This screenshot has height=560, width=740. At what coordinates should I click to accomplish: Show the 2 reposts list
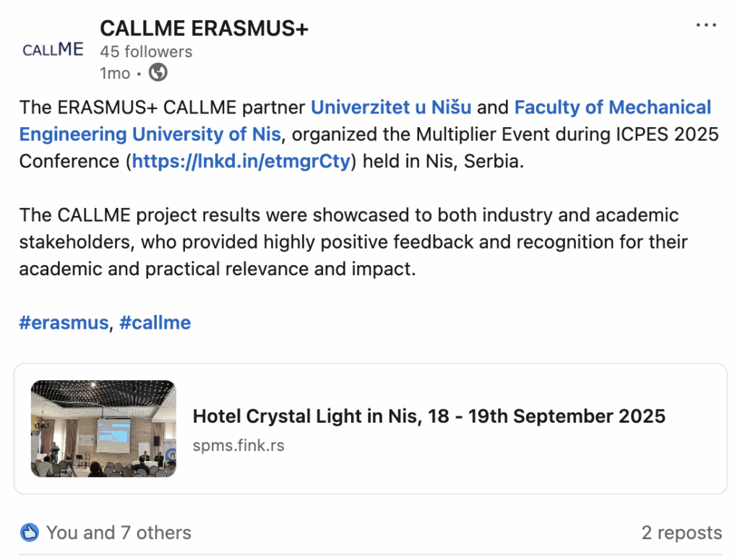tap(681, 533)
